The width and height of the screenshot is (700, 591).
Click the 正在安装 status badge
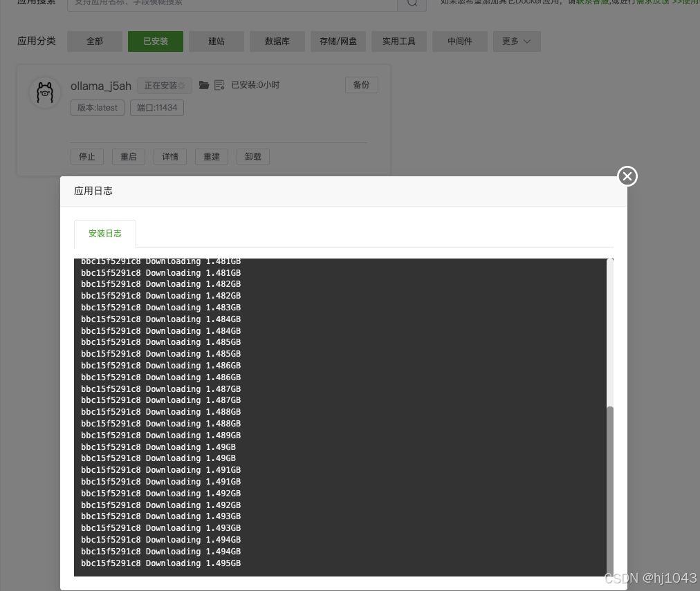(165, 86)
